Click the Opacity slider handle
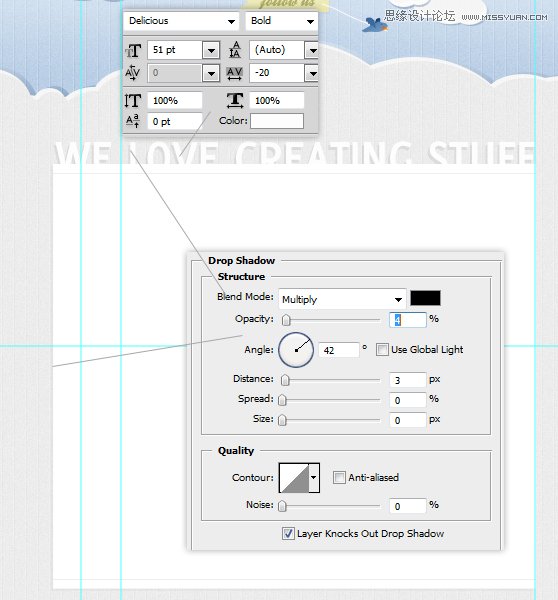This screenshot has width=558, height=600. [286, 320]
